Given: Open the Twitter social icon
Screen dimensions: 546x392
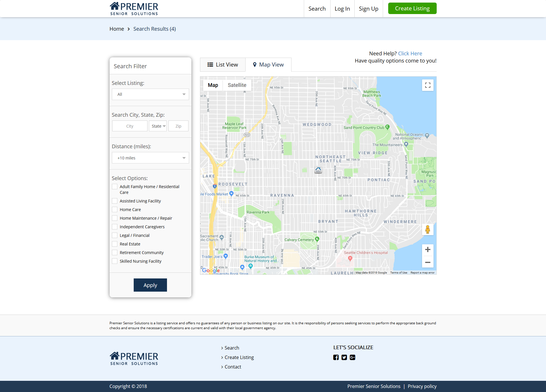Looking at the screenshot, I should coord(344,357).
